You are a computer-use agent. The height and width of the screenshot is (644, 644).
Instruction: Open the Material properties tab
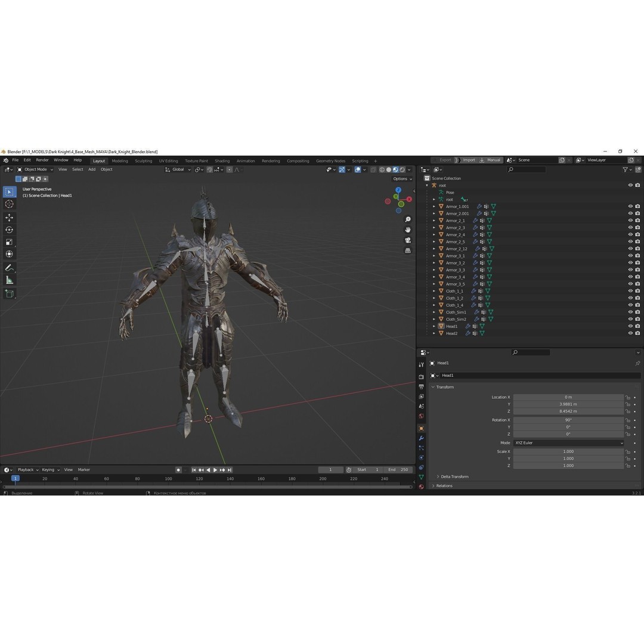(422, 487)
